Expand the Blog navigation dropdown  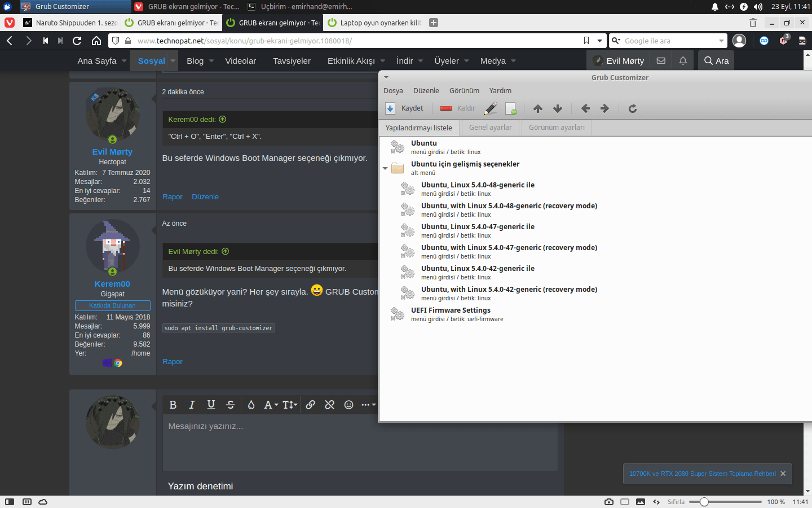coord(211,60)
